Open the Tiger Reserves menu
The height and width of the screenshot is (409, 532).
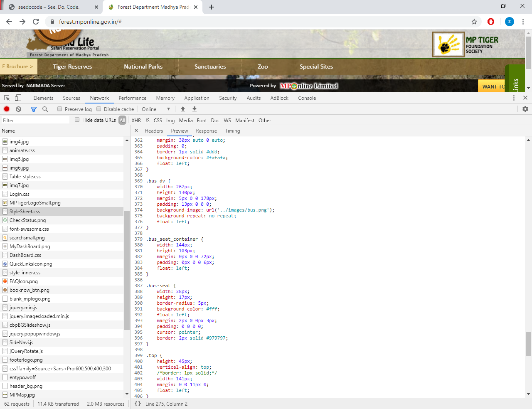[x=73, y=67]
